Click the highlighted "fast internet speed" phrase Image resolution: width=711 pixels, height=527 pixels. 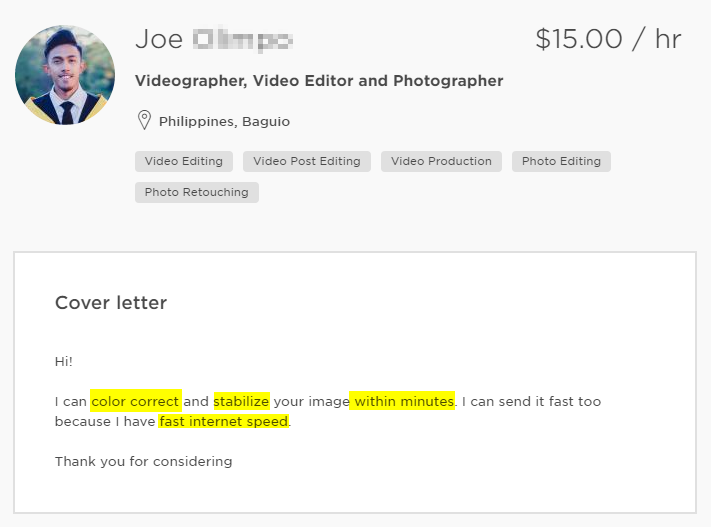(224, 422)
